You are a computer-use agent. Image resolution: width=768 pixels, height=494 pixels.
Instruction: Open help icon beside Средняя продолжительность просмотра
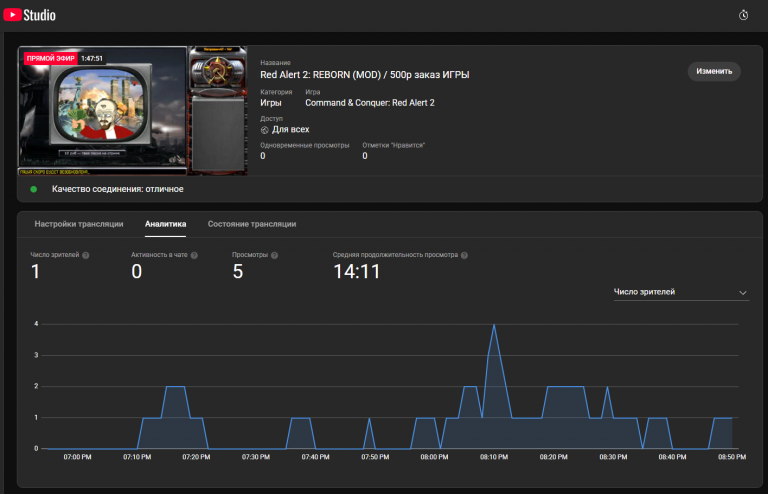click(464, 255)
